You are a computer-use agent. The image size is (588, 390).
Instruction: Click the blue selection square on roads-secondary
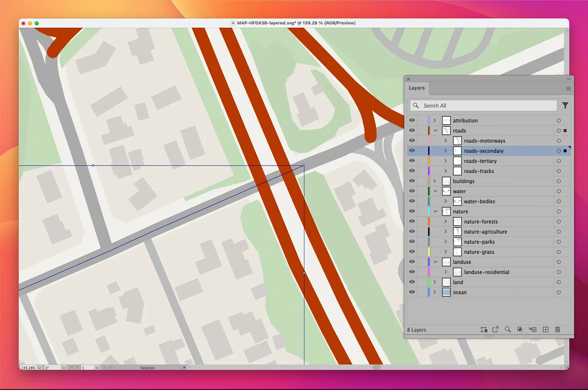coord(565,151)
